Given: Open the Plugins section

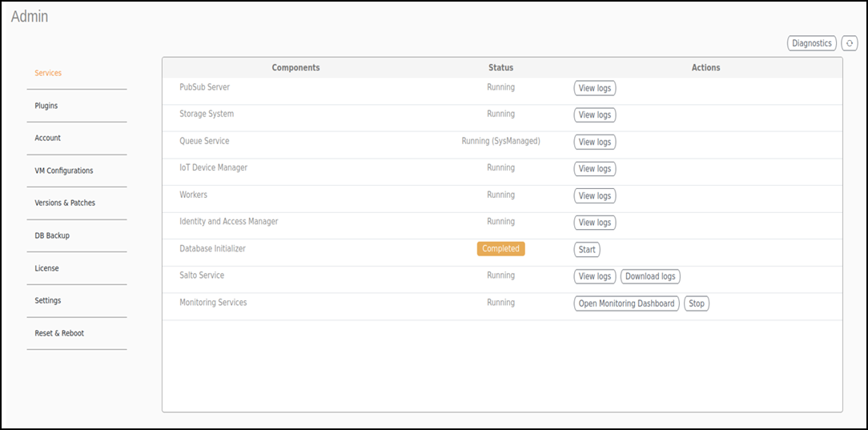Looking at the screenshot, I should [46, 106].
